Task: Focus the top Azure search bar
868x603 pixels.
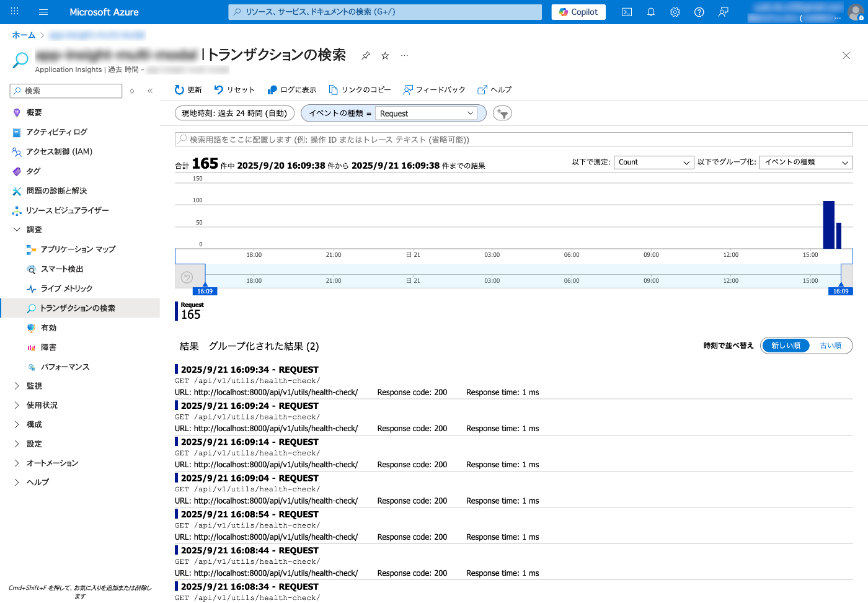Action: click(x=385, y=12)
